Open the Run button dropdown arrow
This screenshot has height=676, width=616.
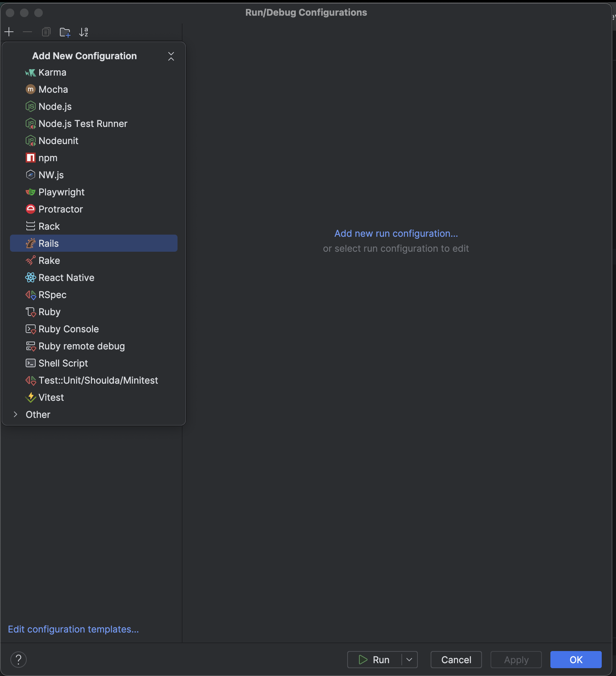click(409, 660)
